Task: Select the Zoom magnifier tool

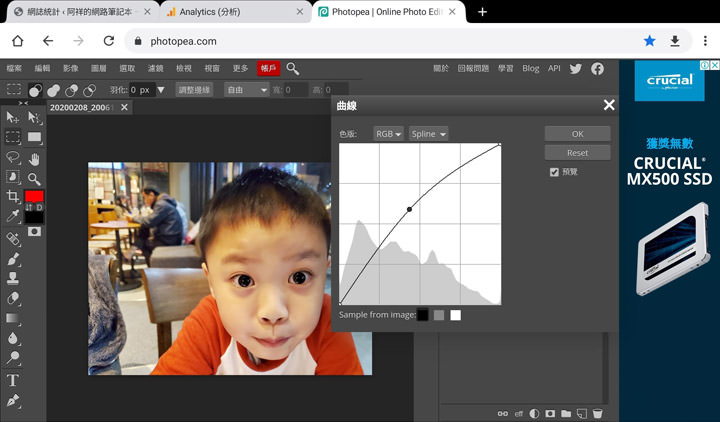Action: coord(35,178)
